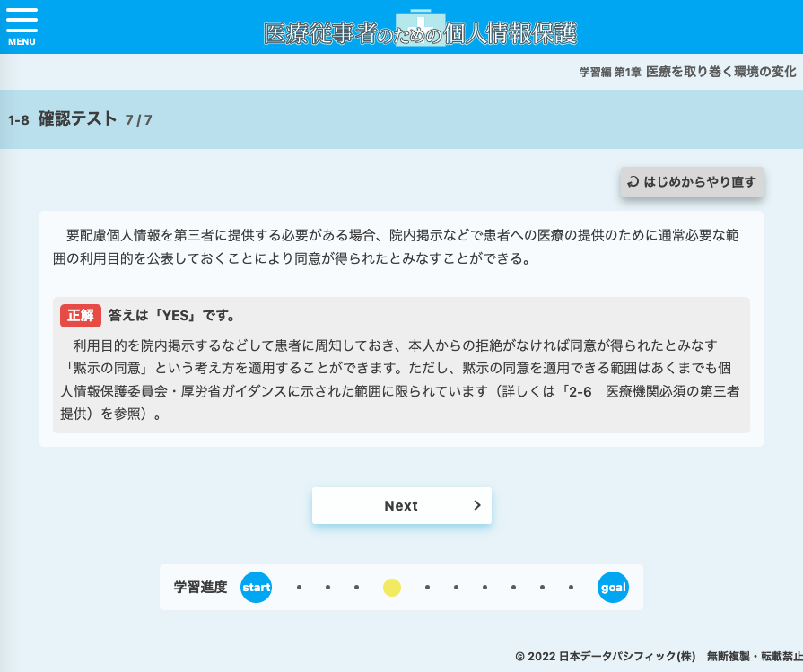Screen dimensions: 803x672
Task: Click the last progress dot before goal
Action: [x=571, y=588]
